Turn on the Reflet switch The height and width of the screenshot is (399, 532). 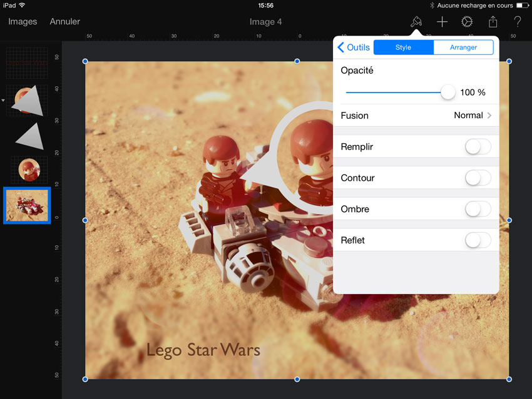point(478,240)
